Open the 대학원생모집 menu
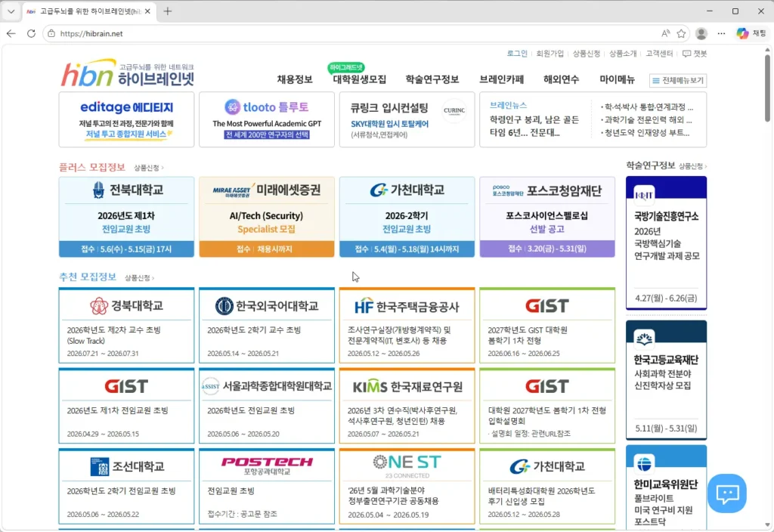This screenshot has width=774, height=532. [359, 79]
